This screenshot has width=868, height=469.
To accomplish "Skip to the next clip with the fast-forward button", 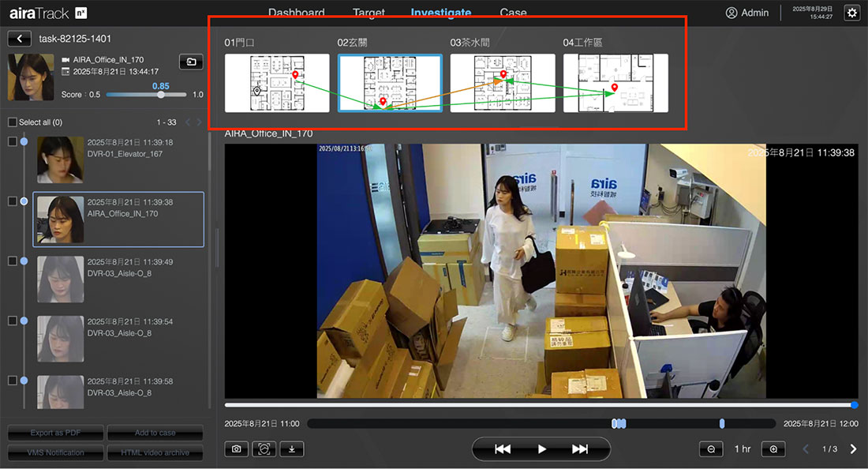I will click(580, 448).
